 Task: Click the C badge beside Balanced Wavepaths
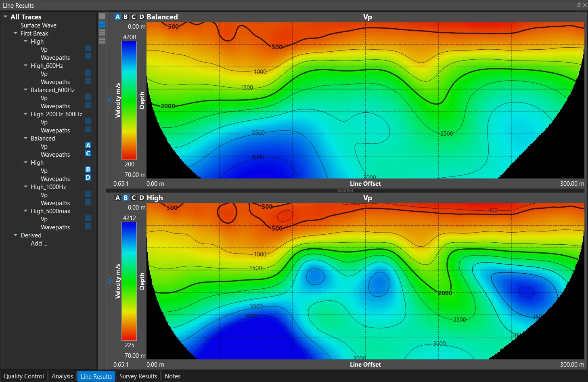tap(88, 153)
